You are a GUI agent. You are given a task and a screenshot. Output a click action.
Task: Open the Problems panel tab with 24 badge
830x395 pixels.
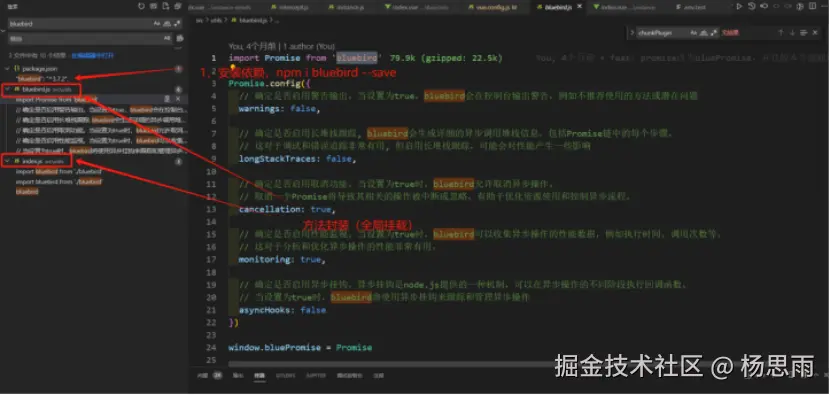(x=210, y=375)
